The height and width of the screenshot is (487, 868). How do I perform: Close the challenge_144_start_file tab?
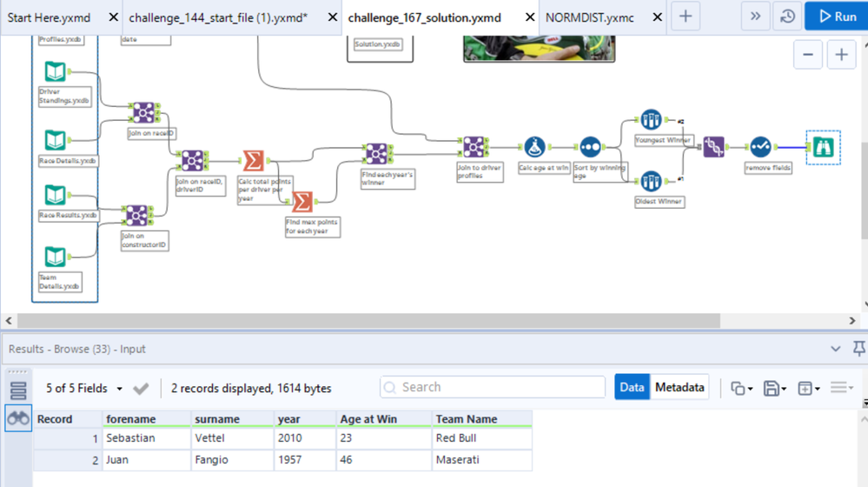333,17
